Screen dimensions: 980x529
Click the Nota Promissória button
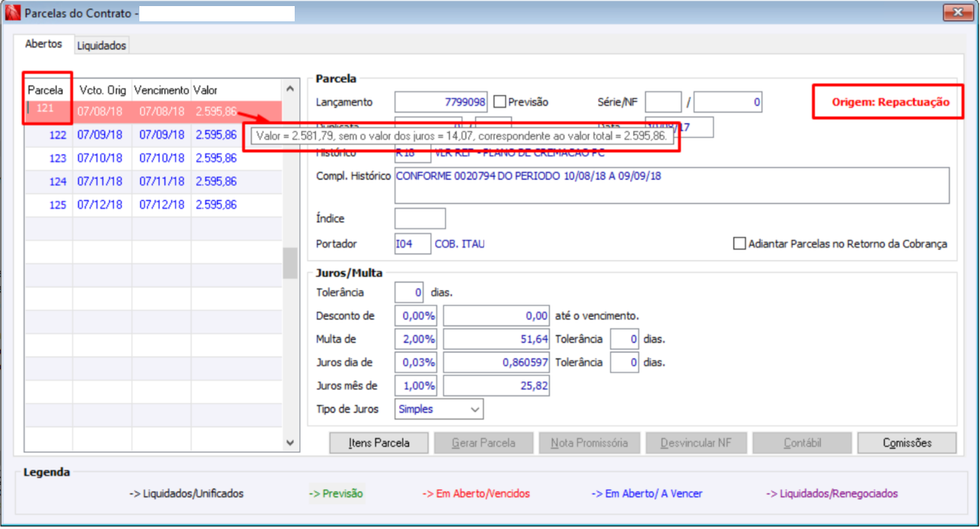589,442
